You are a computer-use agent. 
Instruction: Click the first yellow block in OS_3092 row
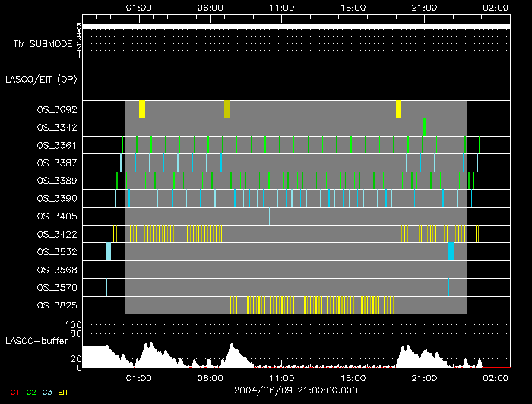coord(142,109)
